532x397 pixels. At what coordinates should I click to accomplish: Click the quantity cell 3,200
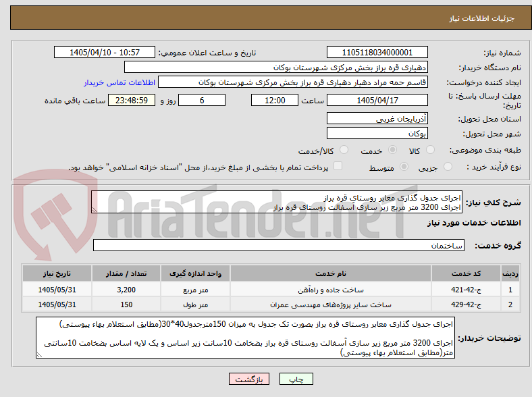pyautogui.click(x=126, y=290)
